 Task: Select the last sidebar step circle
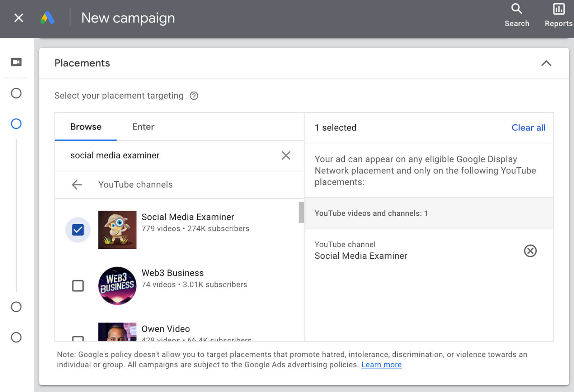coord(16,337)
